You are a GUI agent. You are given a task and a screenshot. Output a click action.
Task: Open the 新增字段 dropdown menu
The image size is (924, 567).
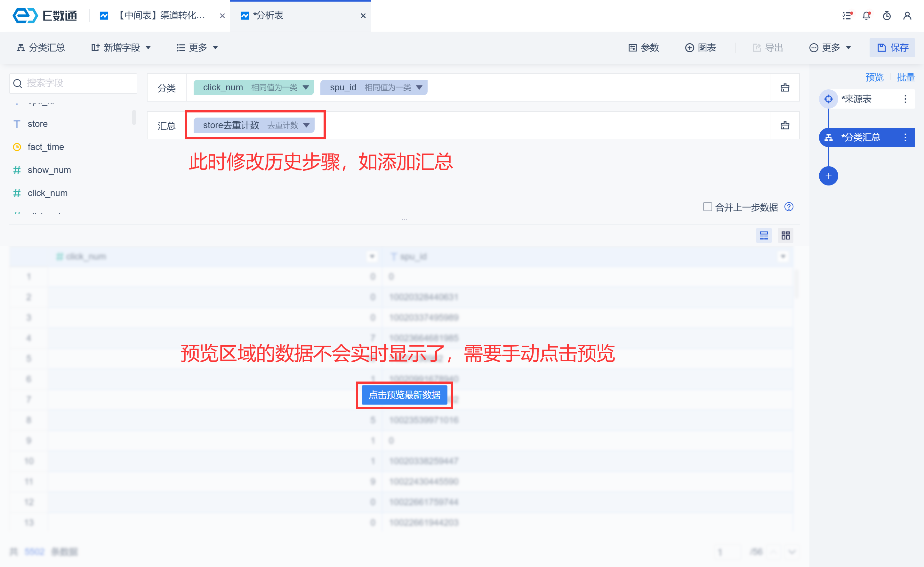point(121,48)
